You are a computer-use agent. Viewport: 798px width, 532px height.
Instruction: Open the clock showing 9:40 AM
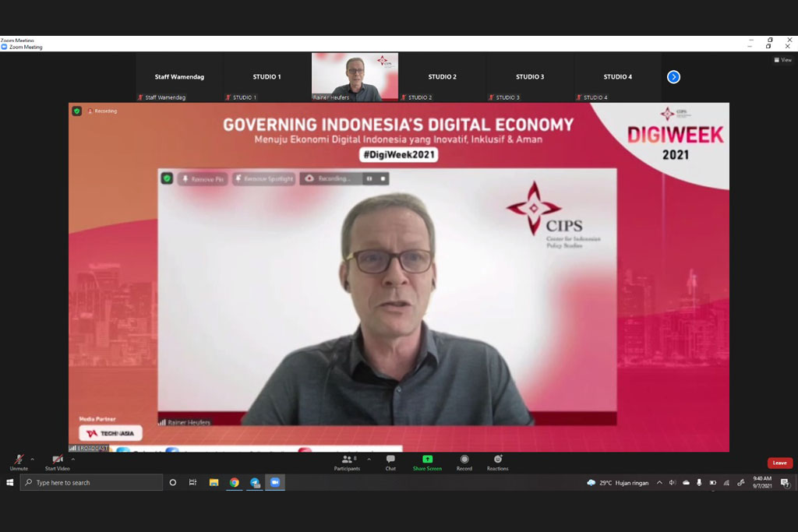(762, 482)
